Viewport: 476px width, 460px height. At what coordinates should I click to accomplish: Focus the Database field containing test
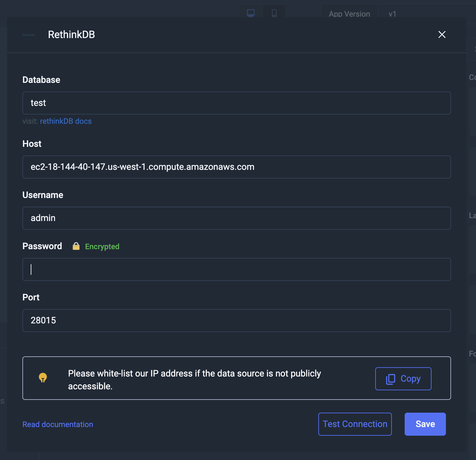(x=237, y=103)
